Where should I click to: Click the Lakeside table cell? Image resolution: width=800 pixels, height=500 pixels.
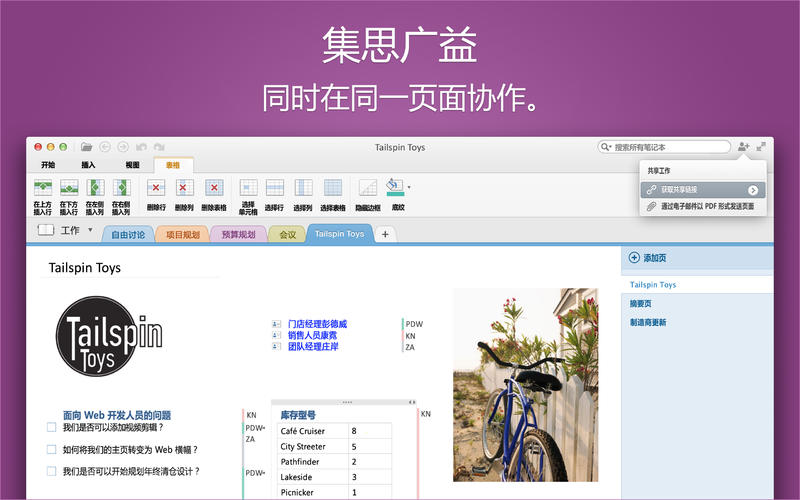[x=313, y=477]
